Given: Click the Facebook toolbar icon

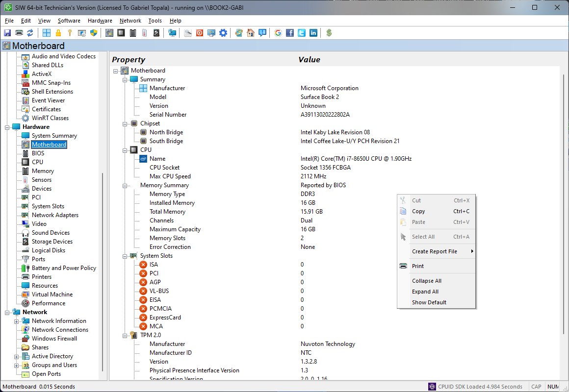Looking at the screenshot, I should (289, 33).
